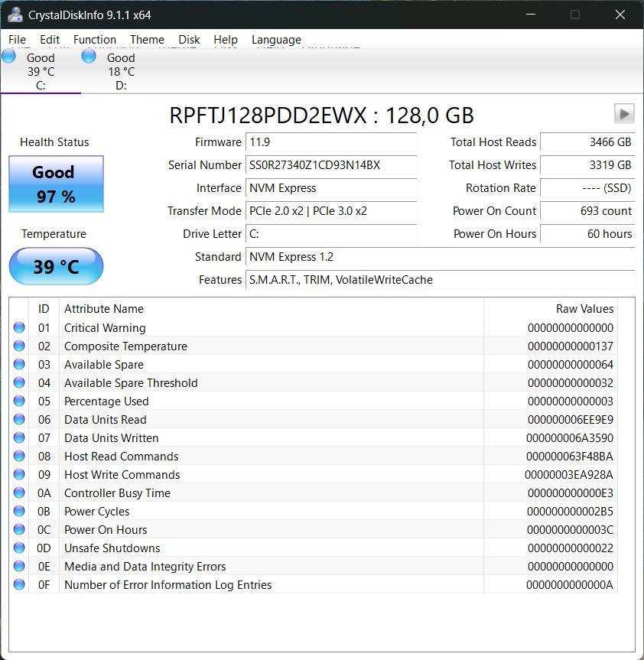Click the status dot beside Power Cycles
The image size is (644, 660).
coord(18,511)
